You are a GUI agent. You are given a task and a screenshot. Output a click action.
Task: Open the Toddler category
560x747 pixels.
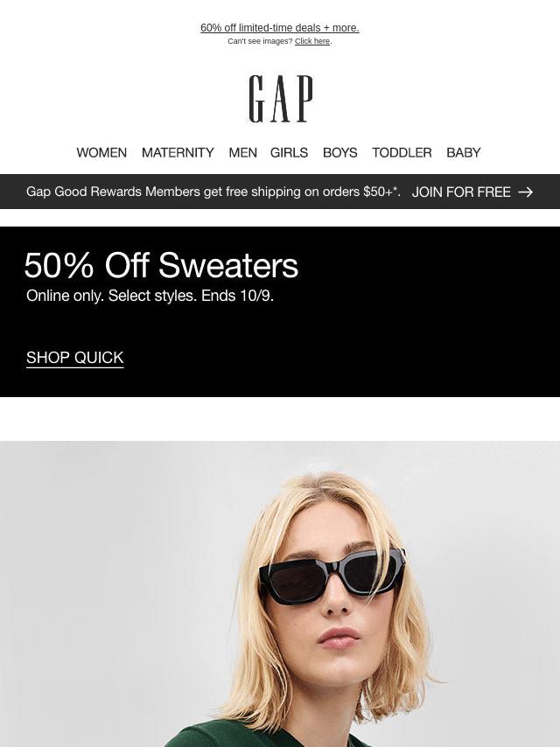coord(402,152)
